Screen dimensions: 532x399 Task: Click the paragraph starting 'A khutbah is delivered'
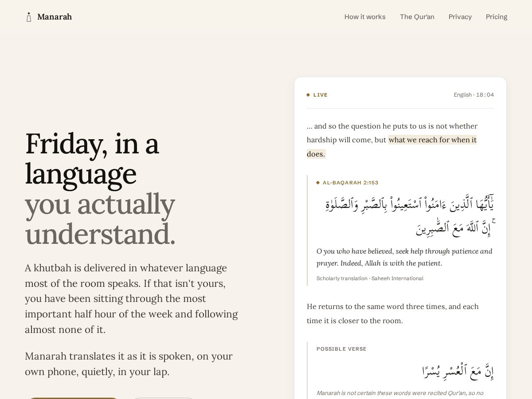131,299
